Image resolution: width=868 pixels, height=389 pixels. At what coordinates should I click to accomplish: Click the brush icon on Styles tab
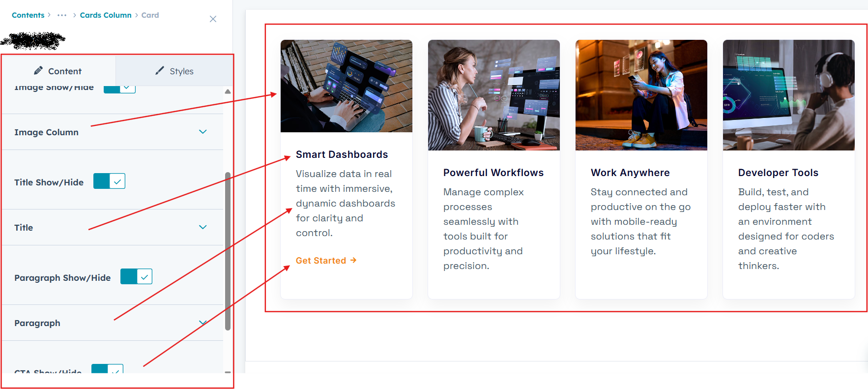pos(159,71)
